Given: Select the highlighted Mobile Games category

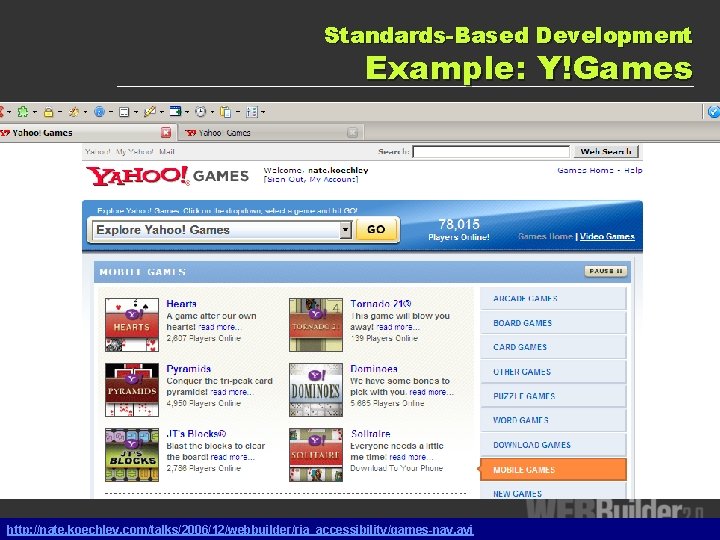Looking at the screenshot, I should click(x=553, y=470).
